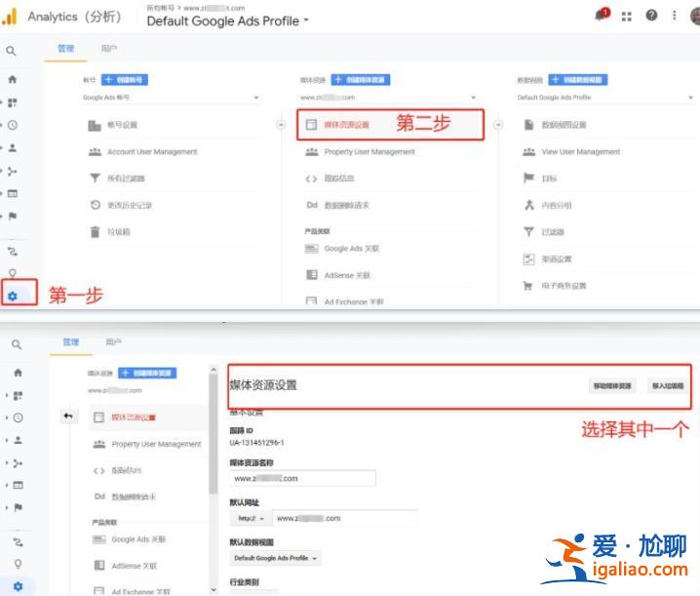Open Realtime clock icon in the bottom sidebar
Viewport: 700px width, 596px height.
(18, 417)
